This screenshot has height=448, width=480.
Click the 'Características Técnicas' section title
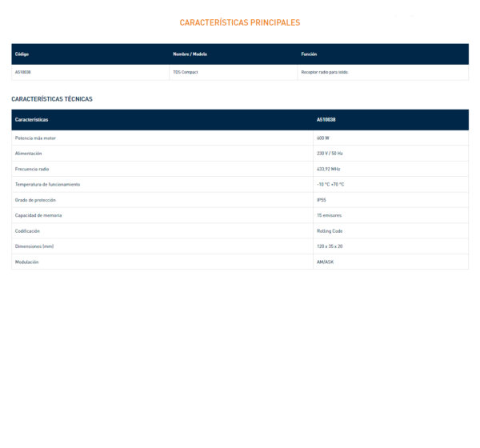(x=52, y=99)
